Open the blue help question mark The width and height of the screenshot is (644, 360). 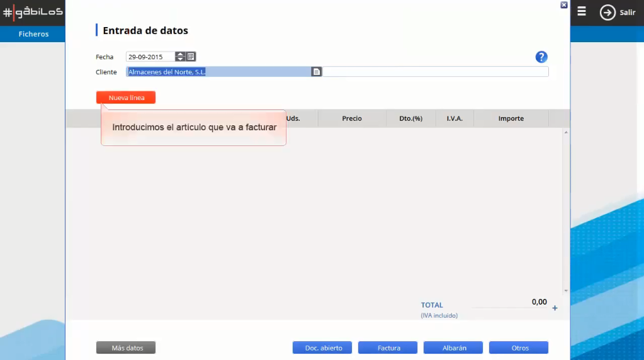pos(541,57)
